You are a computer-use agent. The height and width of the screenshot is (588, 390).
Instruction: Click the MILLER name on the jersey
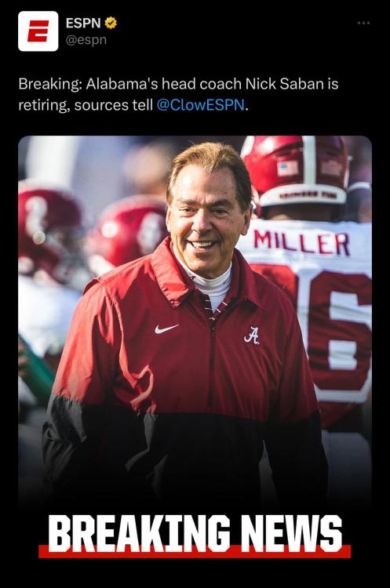(302, 242)
